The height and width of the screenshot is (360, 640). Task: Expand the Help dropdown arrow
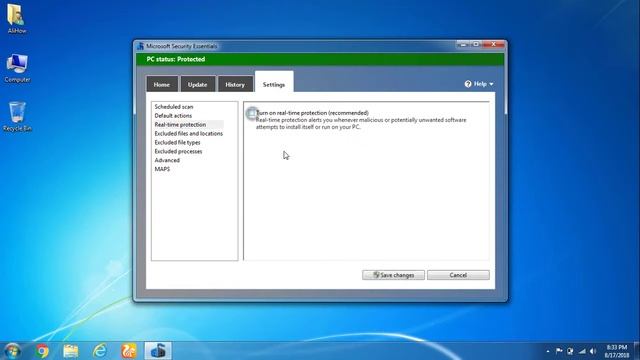tap(491, 84)
